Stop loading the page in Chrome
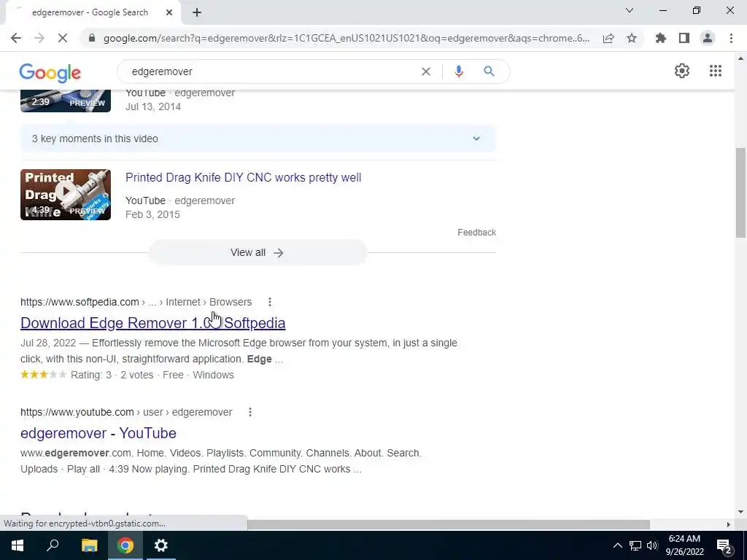747x560 pixels. 63,38
